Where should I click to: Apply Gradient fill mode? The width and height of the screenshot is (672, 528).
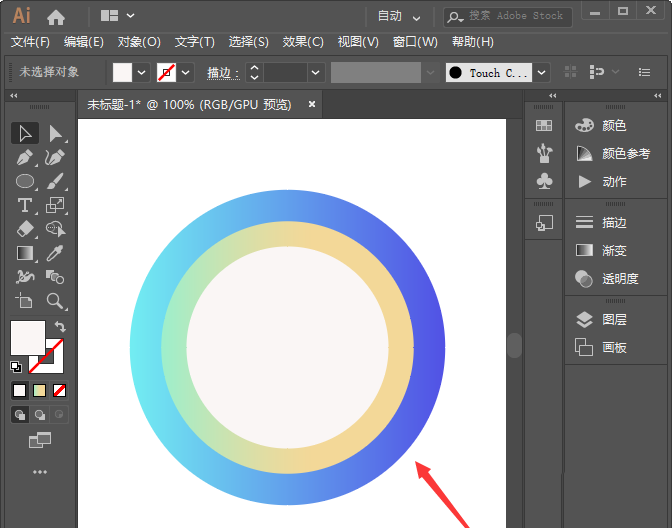tap(39, 390)
